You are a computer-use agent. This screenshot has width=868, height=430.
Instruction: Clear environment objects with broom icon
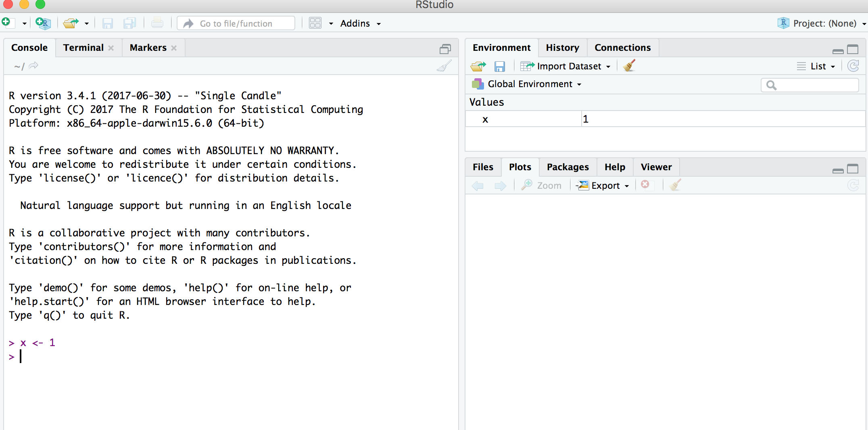tap(629, 65)
